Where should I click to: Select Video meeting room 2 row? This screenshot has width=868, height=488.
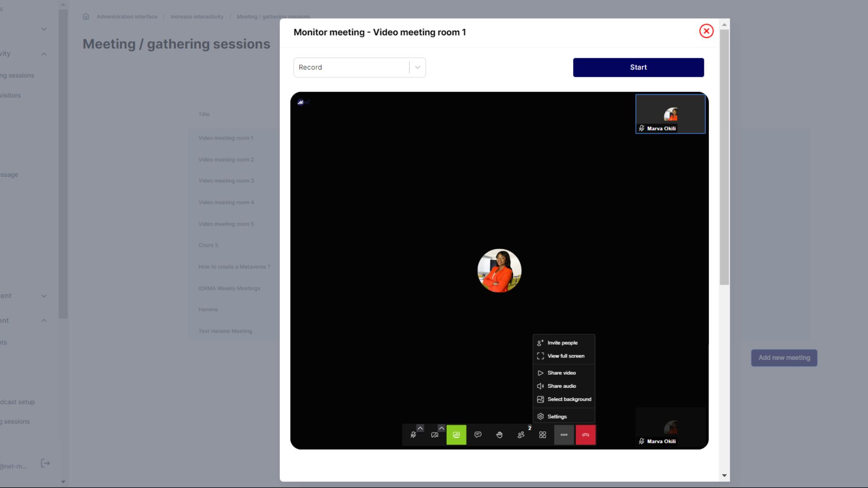226,160
